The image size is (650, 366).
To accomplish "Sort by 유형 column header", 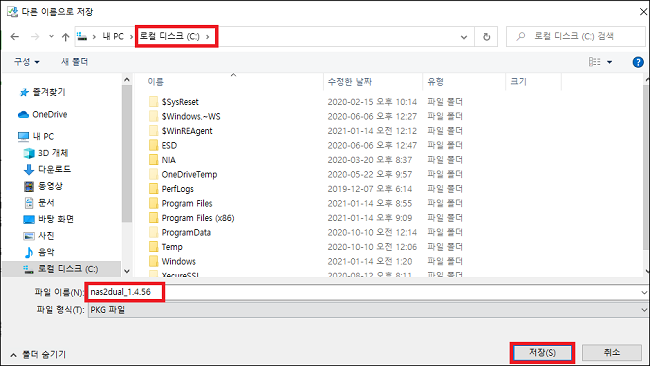I will click(x=436, y=82).
